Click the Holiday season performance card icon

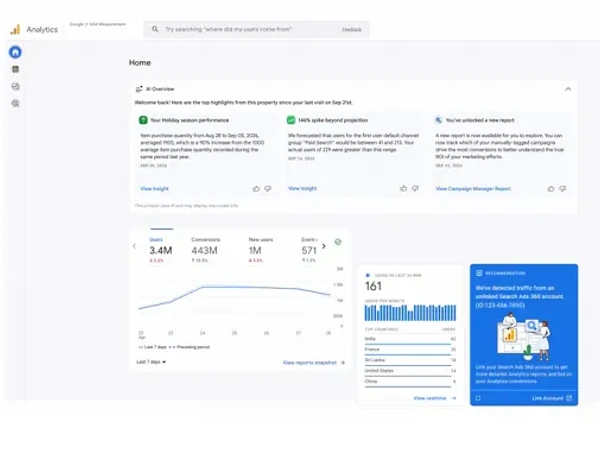click(143, 120)
